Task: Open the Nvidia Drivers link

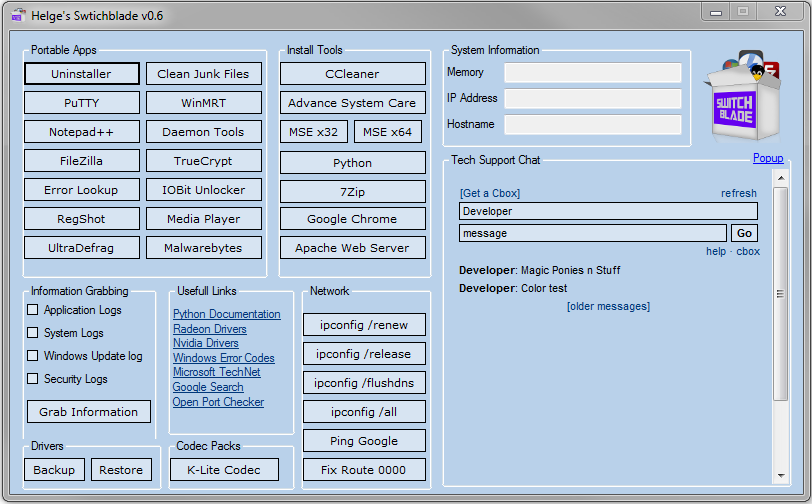Action: (205, 343)
